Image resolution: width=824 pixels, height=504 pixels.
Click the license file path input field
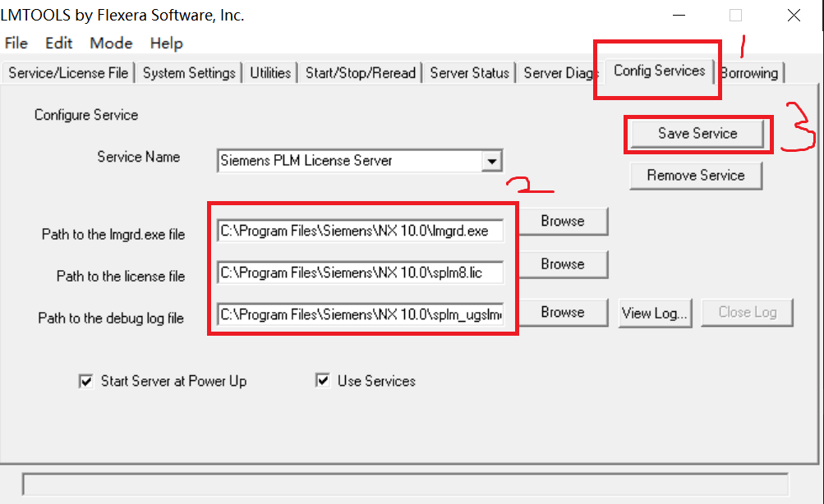coord(360,273)
